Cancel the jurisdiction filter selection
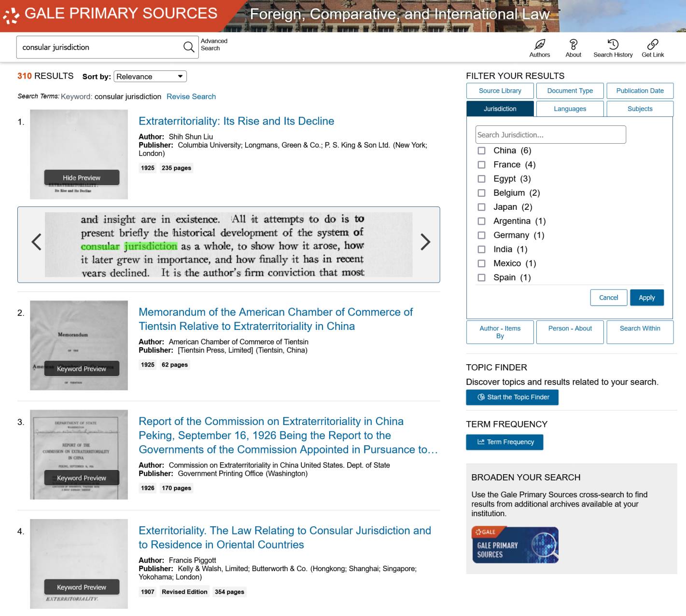Screen dimensions: 686x616 (608, 298)
